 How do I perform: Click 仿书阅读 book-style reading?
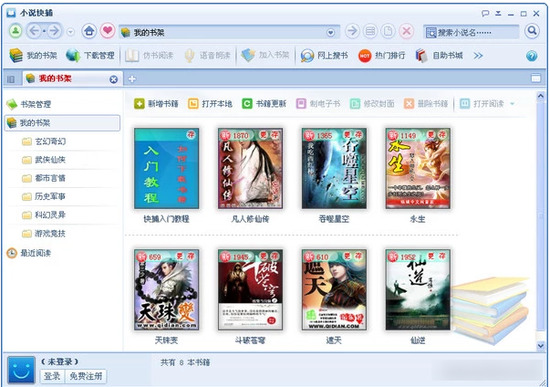point(149,55)
